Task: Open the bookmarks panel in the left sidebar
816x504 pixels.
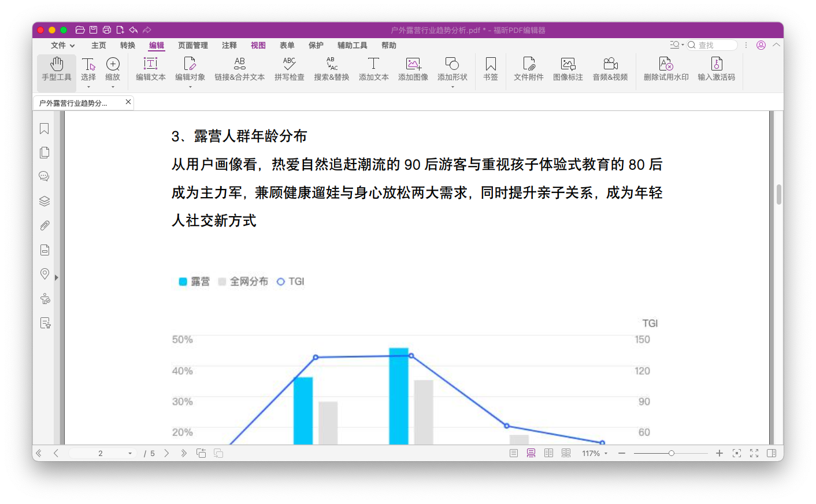Action: coord(44,129)
